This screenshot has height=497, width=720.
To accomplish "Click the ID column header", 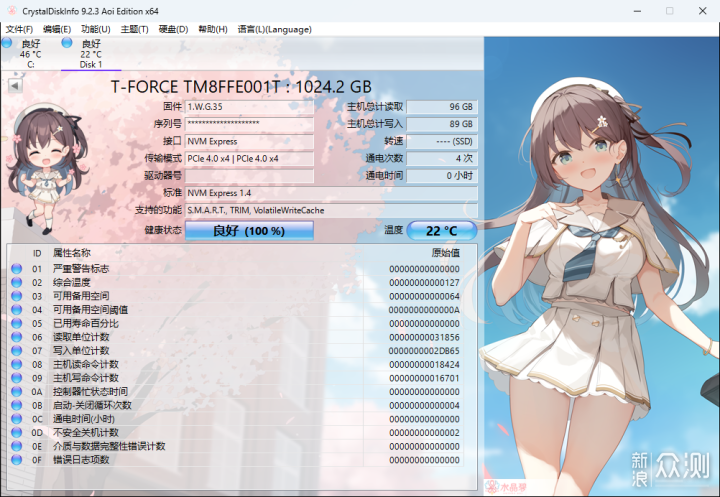I will click(37, 253).
